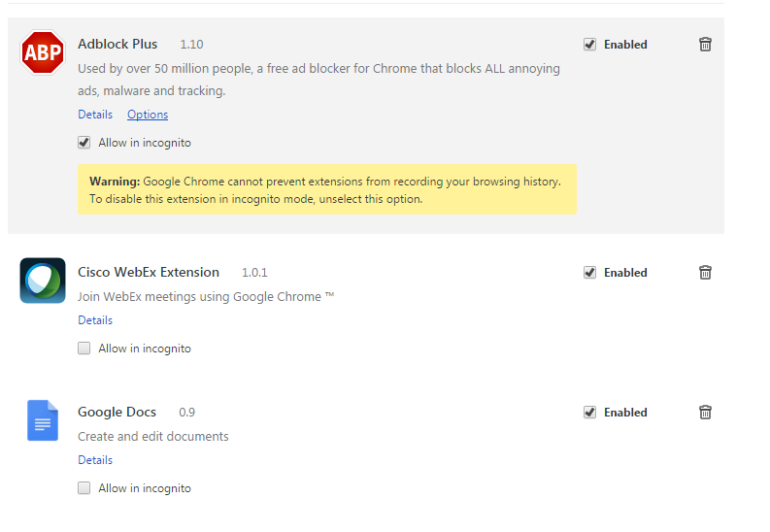The width and height of the screenshot is (770, 532).
Task: Click the Cisco WebEx Extension title text
Action: pos(149,273)
